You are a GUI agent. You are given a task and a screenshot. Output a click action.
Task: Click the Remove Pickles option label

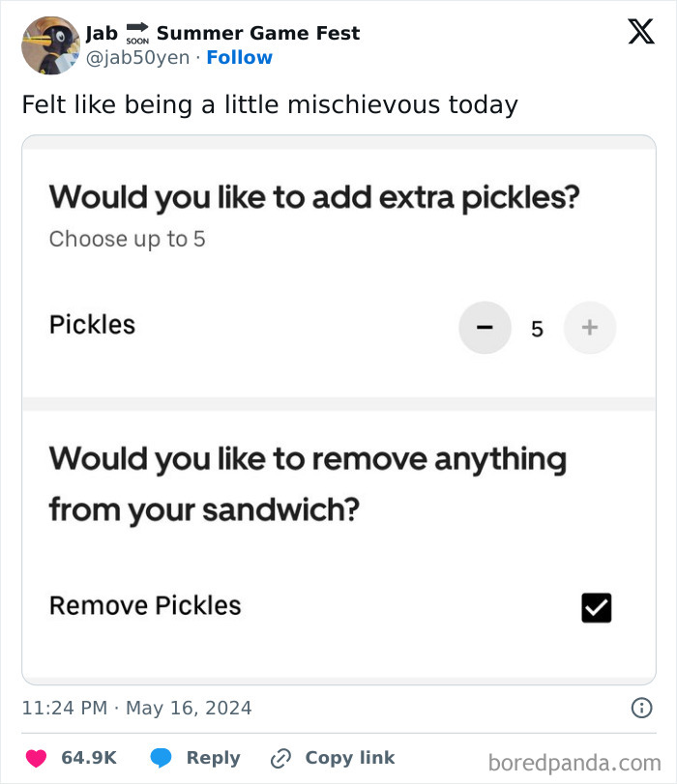click(145, 605)
